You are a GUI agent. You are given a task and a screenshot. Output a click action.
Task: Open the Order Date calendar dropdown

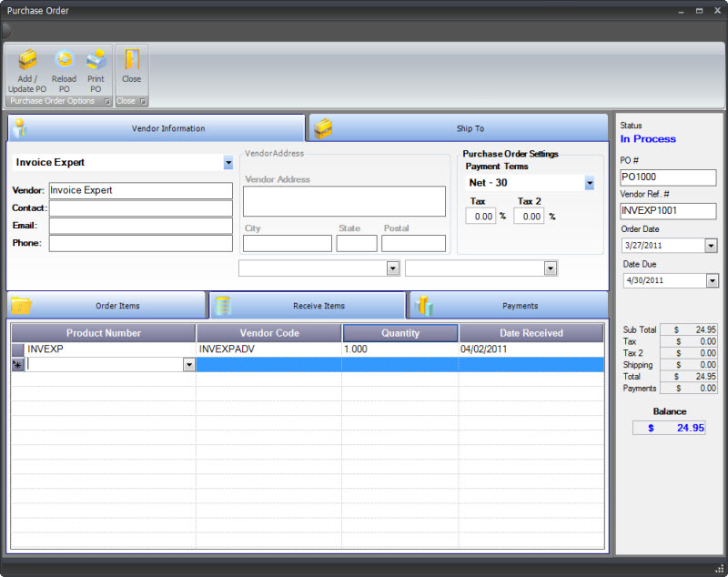pyautogui.click(x=711, y=246)
